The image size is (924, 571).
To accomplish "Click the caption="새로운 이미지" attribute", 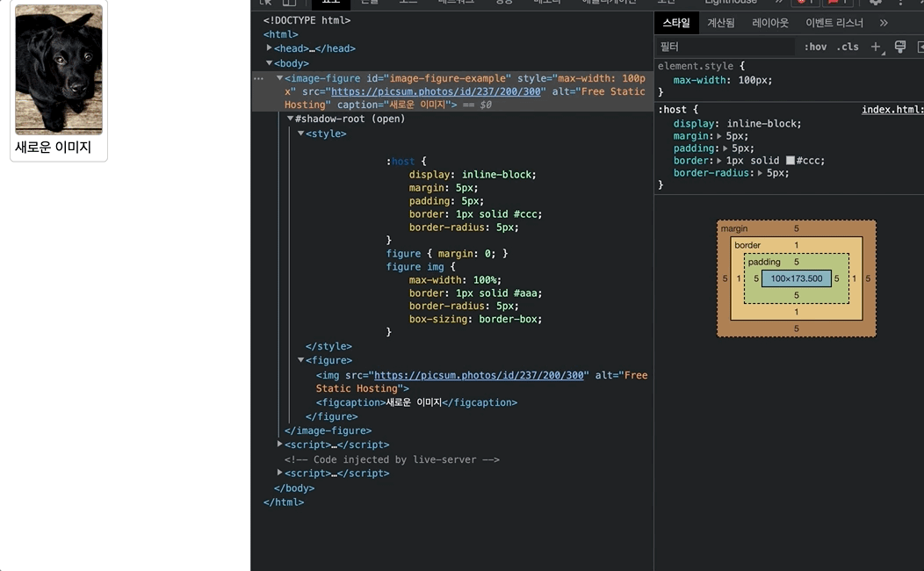I will point(394,105).
